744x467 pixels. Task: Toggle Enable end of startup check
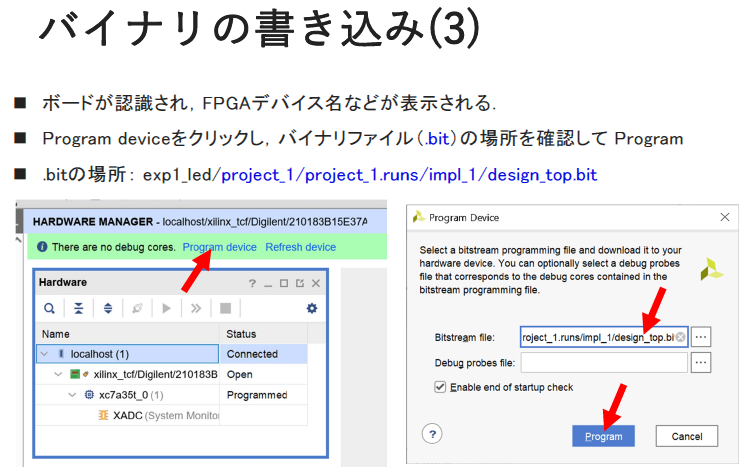[440, 387]
